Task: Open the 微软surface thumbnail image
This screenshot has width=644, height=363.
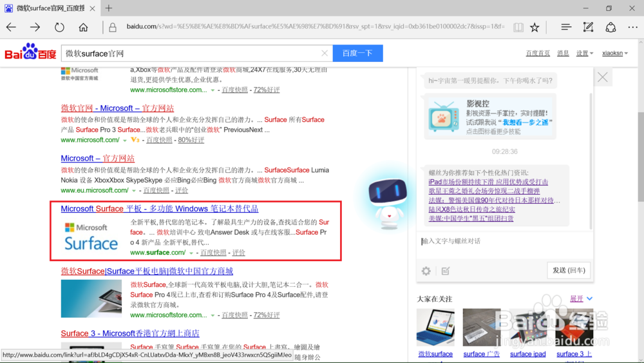Action: (x=435, y=328)
